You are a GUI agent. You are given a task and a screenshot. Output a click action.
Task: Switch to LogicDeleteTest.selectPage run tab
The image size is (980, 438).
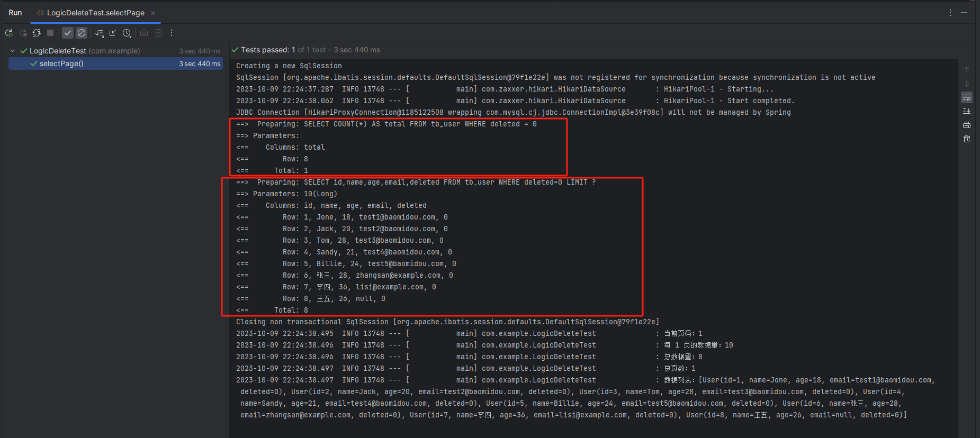[x=95, y=13]
